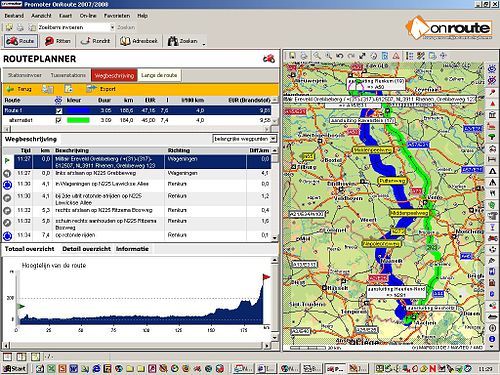Select the Wegbeschrijving tab
500x375 pixels.
click(x=114, y=75)
